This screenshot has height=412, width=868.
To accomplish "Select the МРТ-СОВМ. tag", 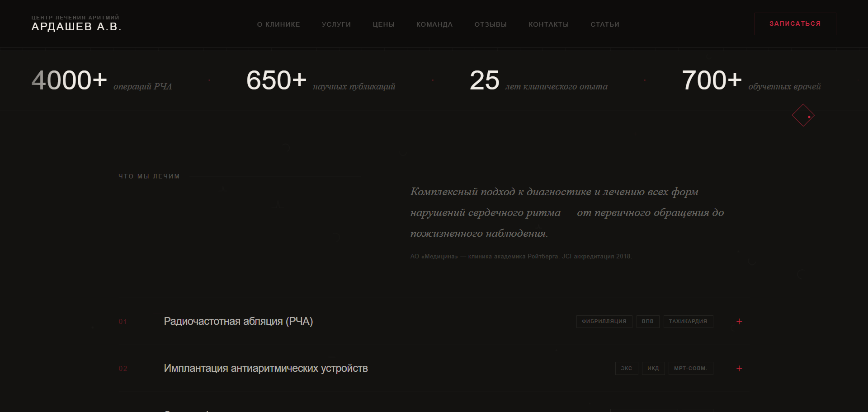I will tap(691, 369).
